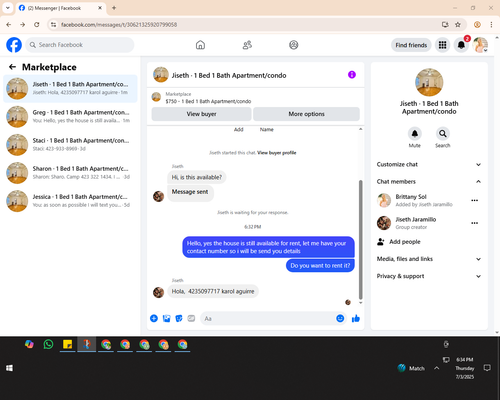Viewport: 500px width, 400px height.
Task: Expand Customize chat section
Action: click(429, 164)
